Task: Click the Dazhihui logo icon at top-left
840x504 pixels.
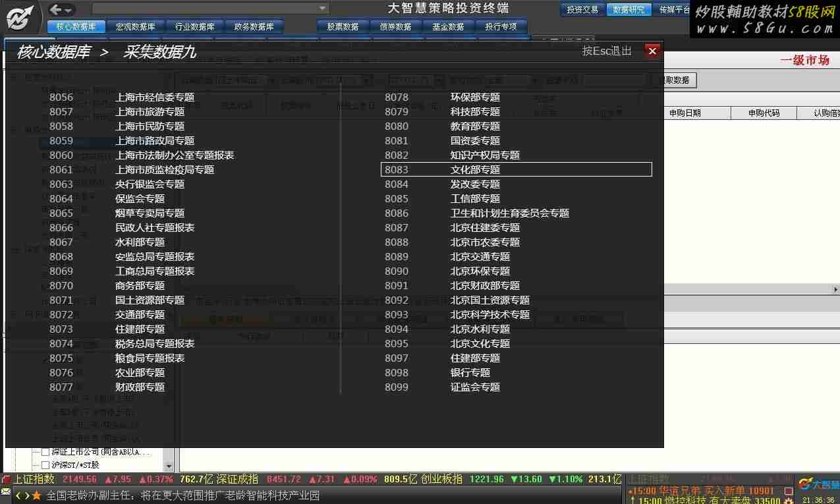Action: (20, 18)
